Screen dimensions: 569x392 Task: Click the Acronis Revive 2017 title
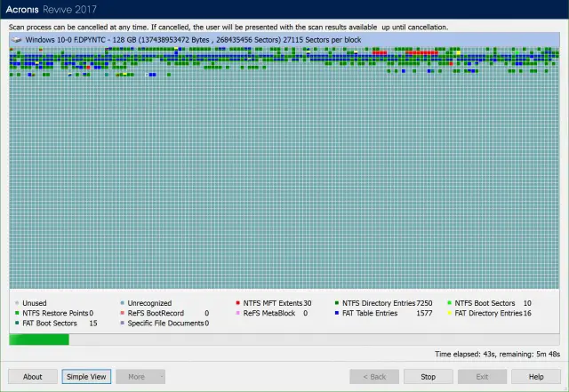(x=52, y=10)
